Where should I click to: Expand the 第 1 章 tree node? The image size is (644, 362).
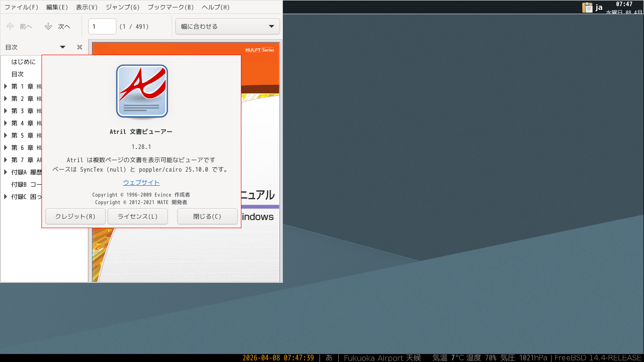pyautogui.click(x=6, y=86)
